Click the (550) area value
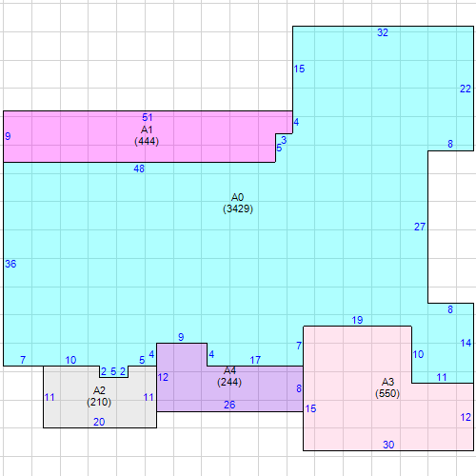The width and height of the screenshot is (476, 476). coord(387,393)
